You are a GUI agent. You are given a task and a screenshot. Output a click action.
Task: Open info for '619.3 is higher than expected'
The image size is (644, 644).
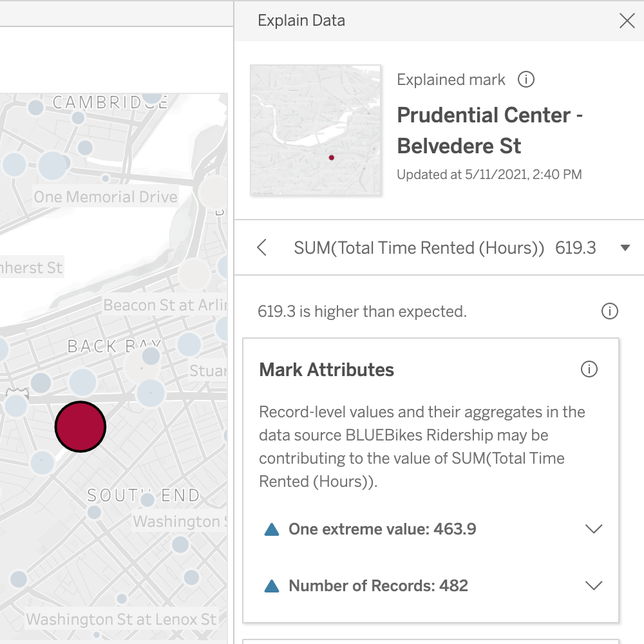pos(609,311)
